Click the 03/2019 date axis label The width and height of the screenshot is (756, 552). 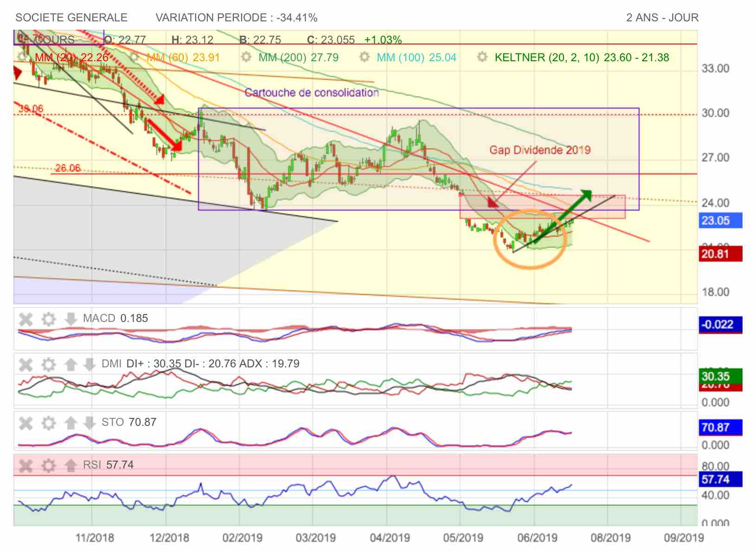316,538
